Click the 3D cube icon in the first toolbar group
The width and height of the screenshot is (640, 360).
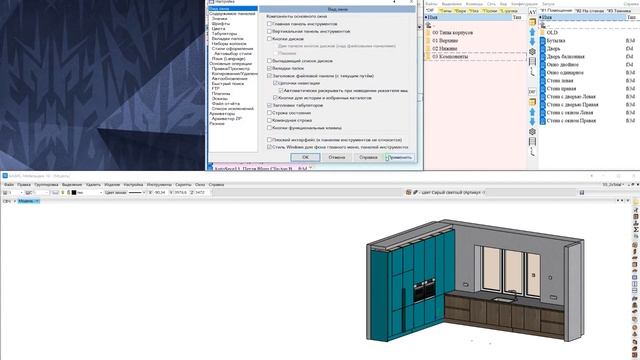532,52
